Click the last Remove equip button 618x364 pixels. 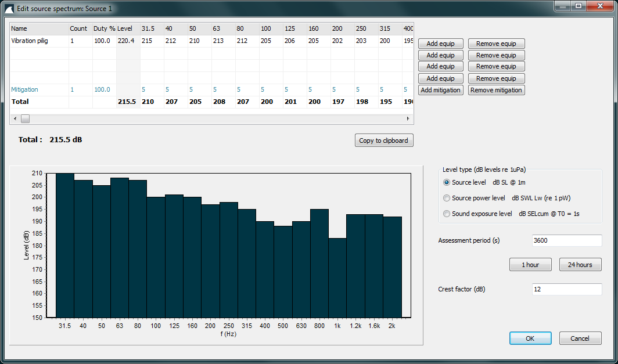496,78
